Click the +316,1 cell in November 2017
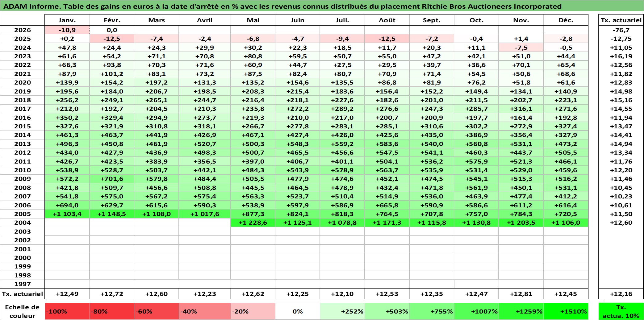 point(521,109)
